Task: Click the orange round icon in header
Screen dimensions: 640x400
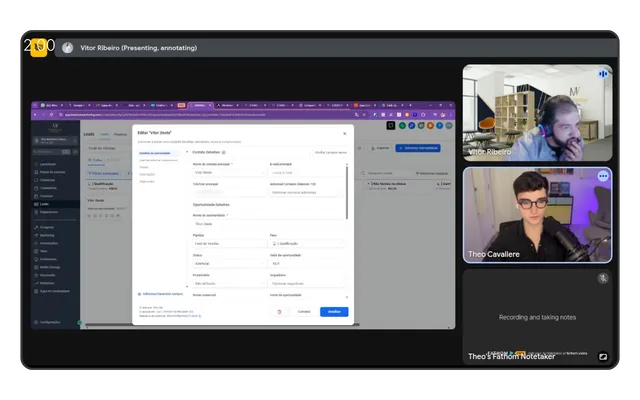Action: pyautogui.click(x=430, y=126)
